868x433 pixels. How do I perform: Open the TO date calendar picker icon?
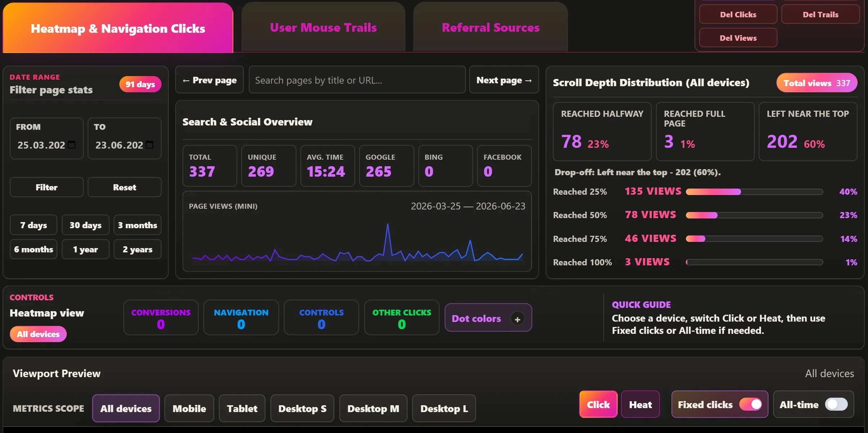pos(150,145)
